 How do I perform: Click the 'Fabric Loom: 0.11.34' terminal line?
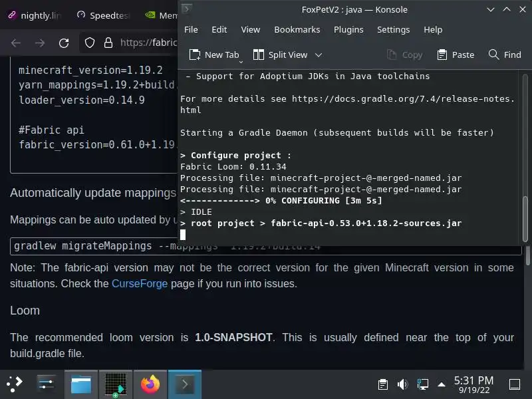pyautogui.click(x=233, y=167)
